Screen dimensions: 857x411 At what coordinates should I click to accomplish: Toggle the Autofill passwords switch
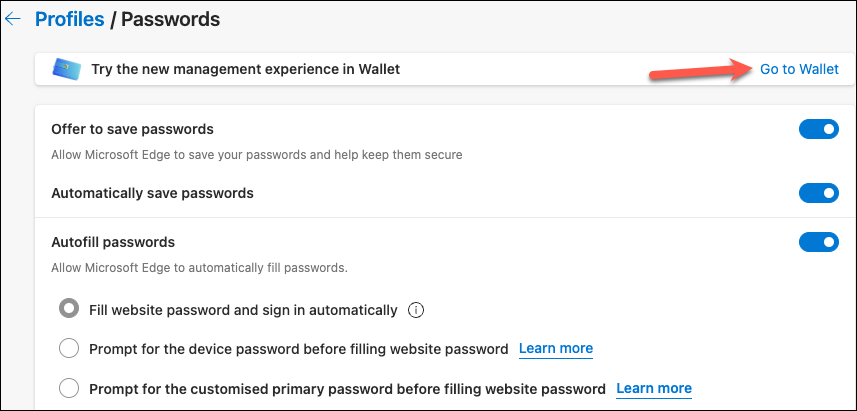click(x=819, y=242)
